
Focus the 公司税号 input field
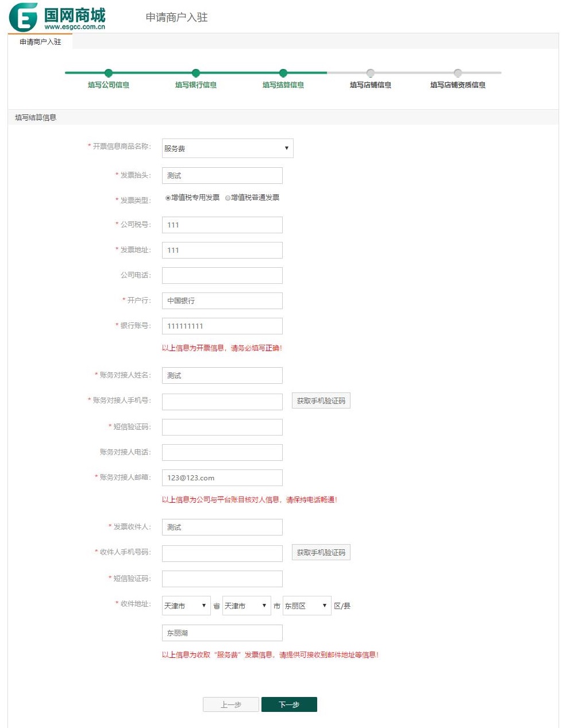[222, 225]
